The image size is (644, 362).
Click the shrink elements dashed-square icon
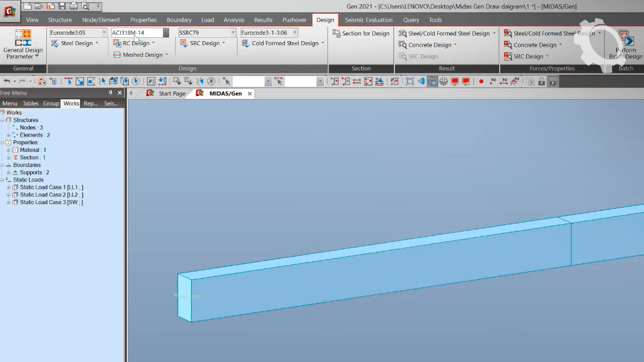[410, 81]
